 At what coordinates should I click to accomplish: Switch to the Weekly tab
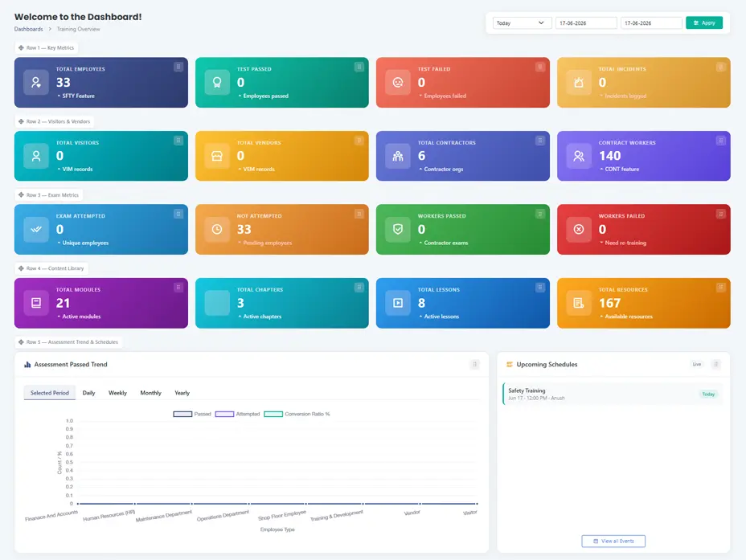(x=117, y=393)
